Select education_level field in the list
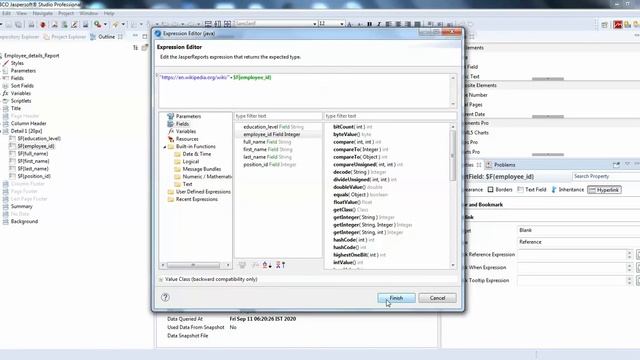The image size is (640, 360). pyautogui.click(x=273, y=127)
